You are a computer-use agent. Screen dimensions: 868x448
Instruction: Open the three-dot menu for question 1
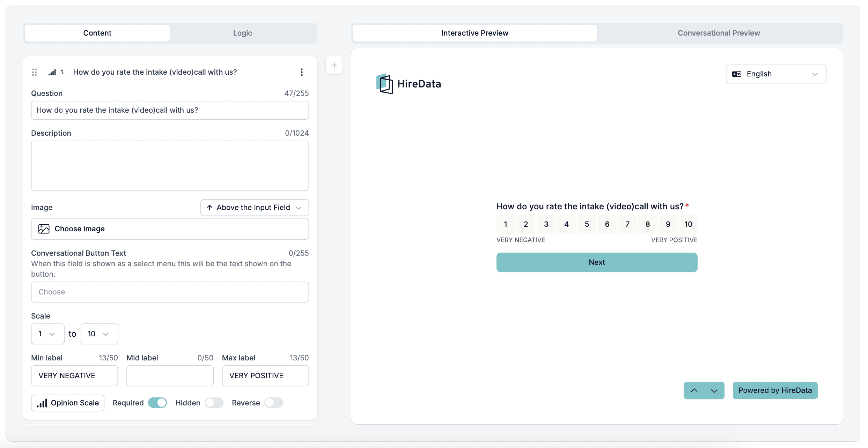[x=302, y=72]
